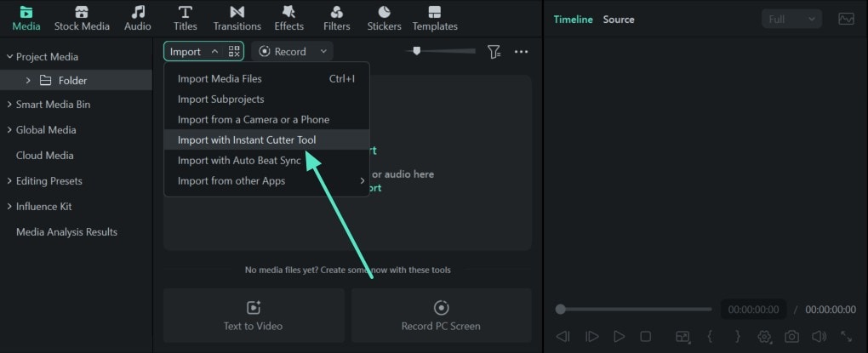Click the preview display settings icon
The width and height of the screenshot is (868, 353).
pyautogui.click(x=683, y=336)
